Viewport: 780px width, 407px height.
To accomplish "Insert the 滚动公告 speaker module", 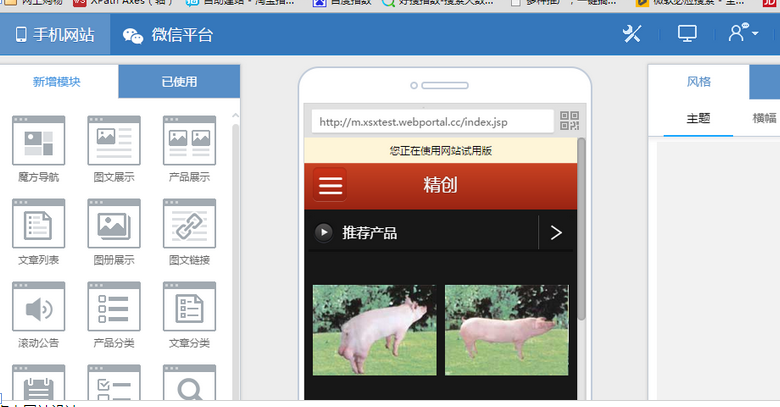I will tap(38, 307).
